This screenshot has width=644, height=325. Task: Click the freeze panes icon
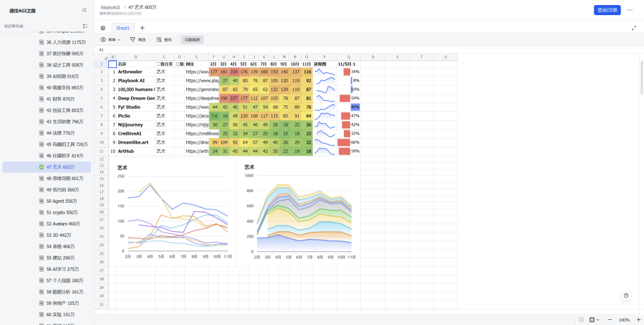[592, 320]
